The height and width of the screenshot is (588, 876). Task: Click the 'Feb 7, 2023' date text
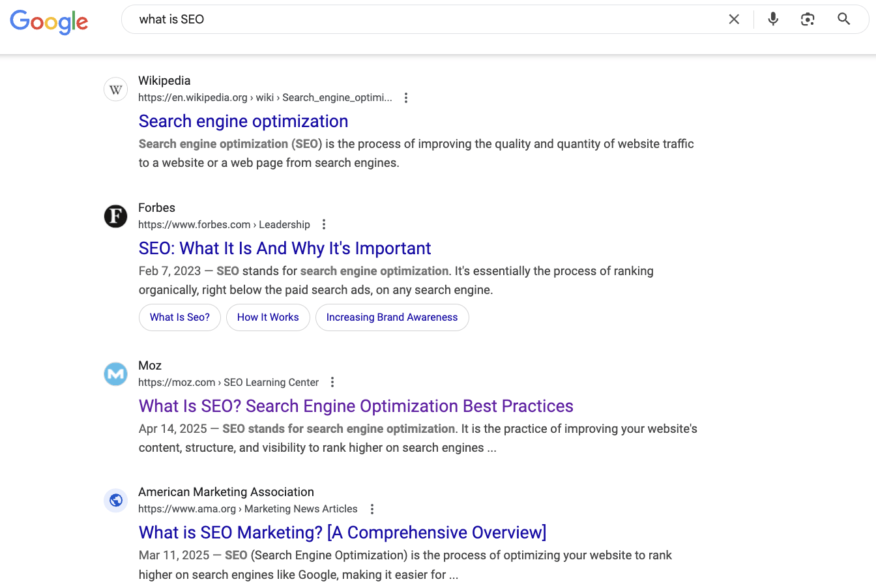coord(170,271)
